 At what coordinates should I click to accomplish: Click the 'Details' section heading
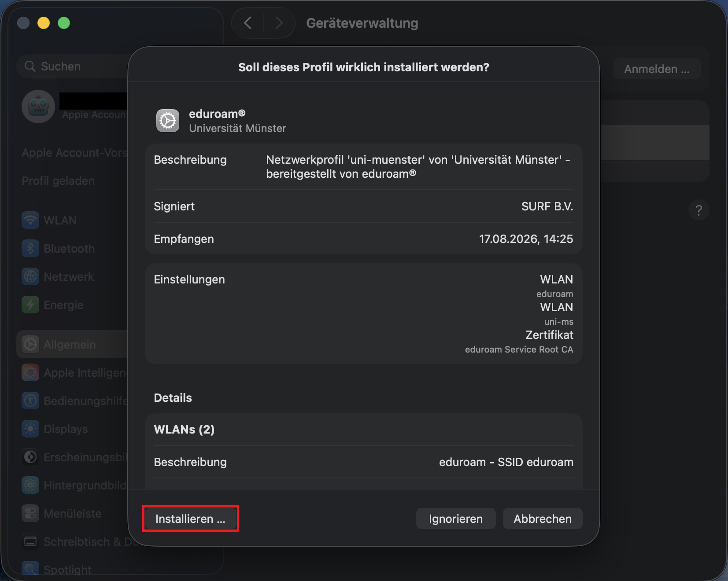coord(173,398)
